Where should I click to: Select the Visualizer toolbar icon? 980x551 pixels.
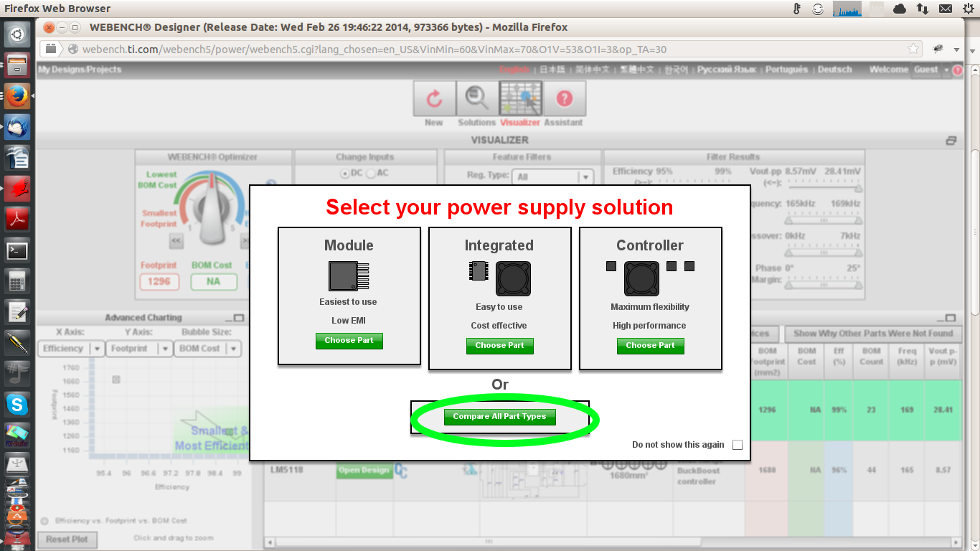(520, 98)
